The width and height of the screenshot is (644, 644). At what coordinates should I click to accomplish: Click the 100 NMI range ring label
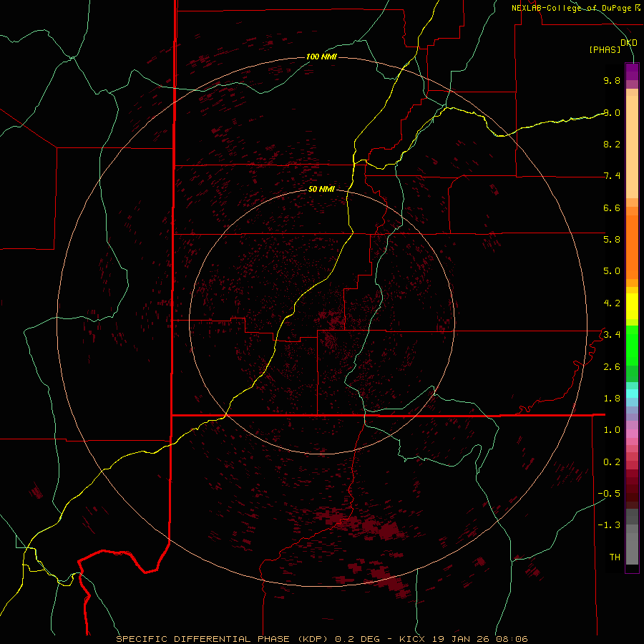click(x=321, y=57)
